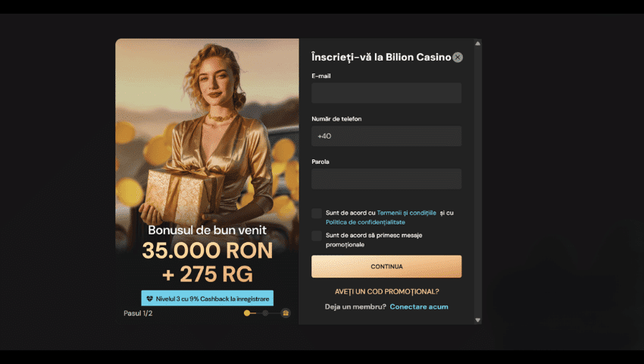This screenshot has height=364, width=644.
Task: Focus the Parola input field
Action: pos(386,179)
